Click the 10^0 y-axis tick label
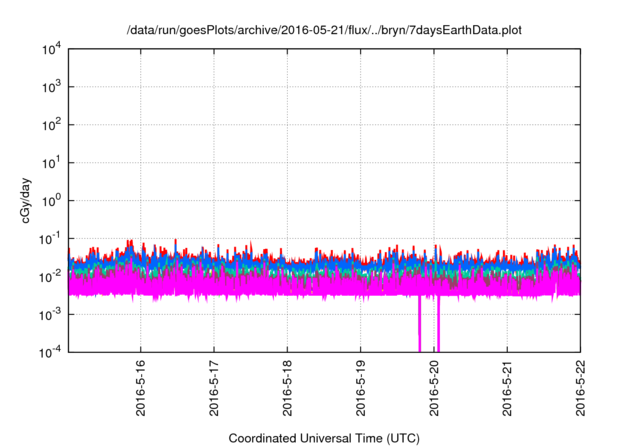640x448 pixels. (x=52, y=200)
